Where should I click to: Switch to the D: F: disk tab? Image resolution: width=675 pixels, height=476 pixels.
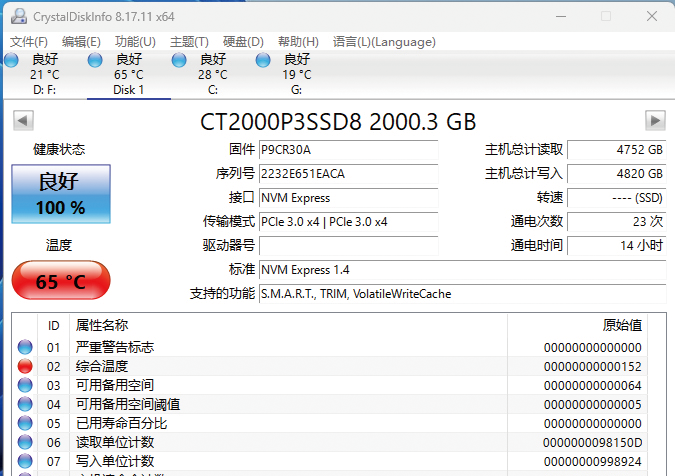pyautogui.click(x=45, y=74)
